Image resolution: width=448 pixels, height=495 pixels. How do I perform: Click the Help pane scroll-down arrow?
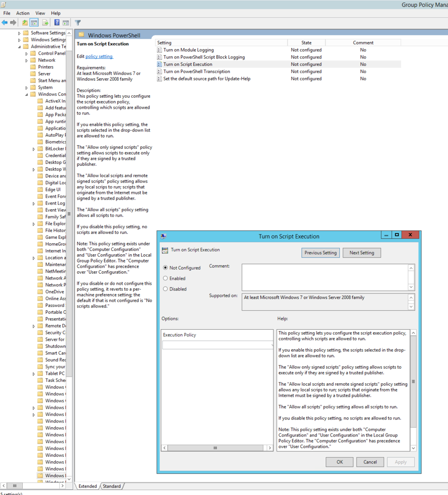413,448
